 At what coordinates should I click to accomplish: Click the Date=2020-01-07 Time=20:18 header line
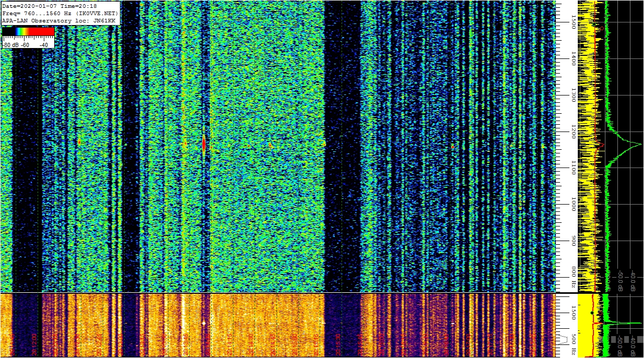pos(50,6)
